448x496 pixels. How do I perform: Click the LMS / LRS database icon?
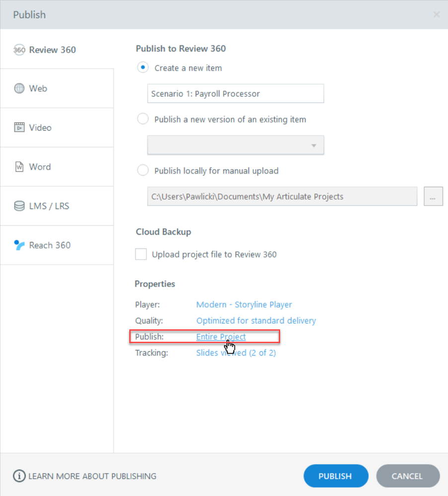pyautogui.click(x=19, y=206)
